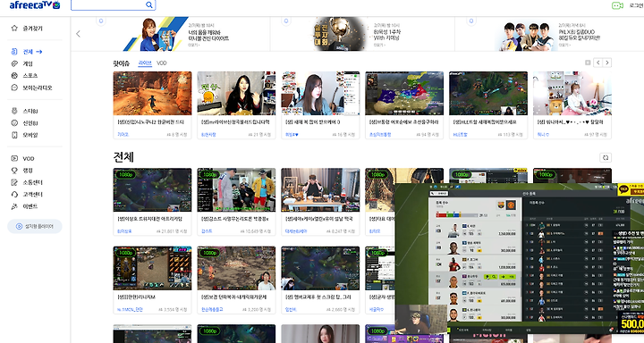The image size is (644, 343).
Task: Open hot issue stream of woman with guitar
Action: pos(320,93)
